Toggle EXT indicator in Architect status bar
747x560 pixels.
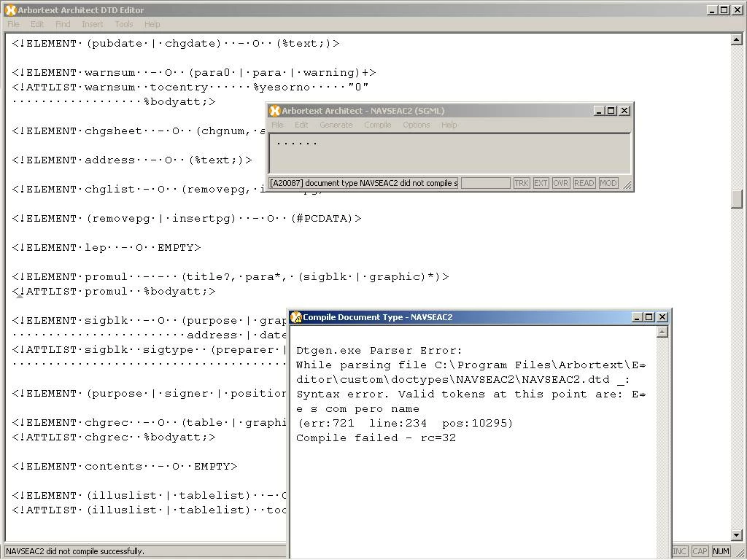(x=541, y=183)
